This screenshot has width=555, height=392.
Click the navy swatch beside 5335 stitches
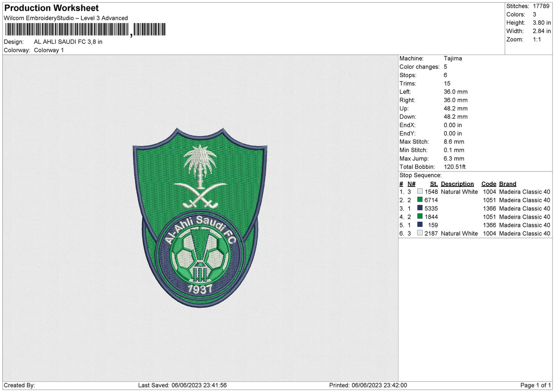pyautogui.click(x=420, y=208)
